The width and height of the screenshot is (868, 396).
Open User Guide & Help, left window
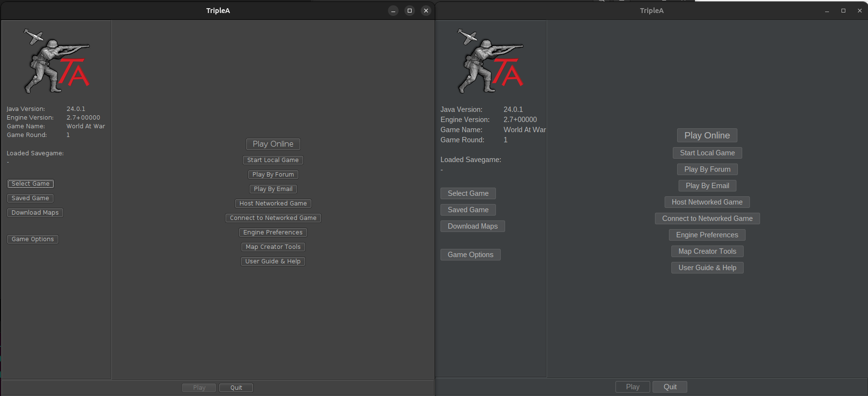pyautogui.click(x=273, y=261)
